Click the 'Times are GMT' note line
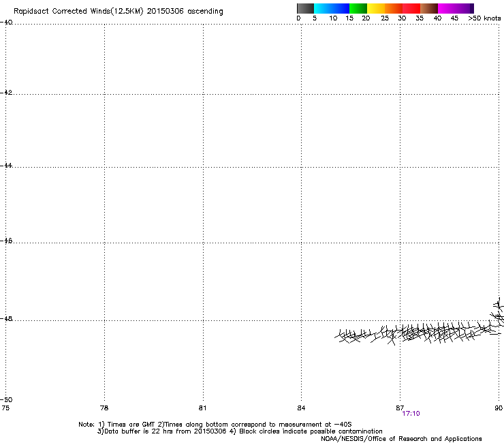 [215, 425]
